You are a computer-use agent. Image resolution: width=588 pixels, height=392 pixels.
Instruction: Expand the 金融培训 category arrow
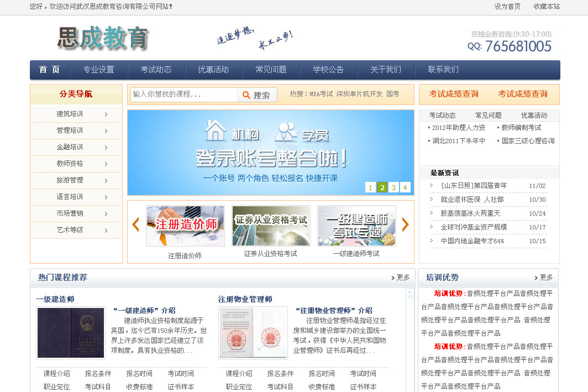[106, 148]
